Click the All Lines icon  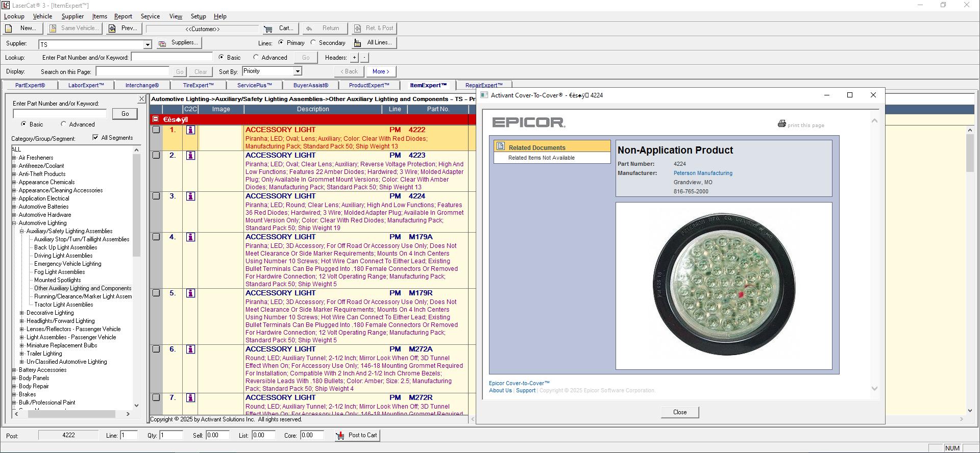point(357,43)
